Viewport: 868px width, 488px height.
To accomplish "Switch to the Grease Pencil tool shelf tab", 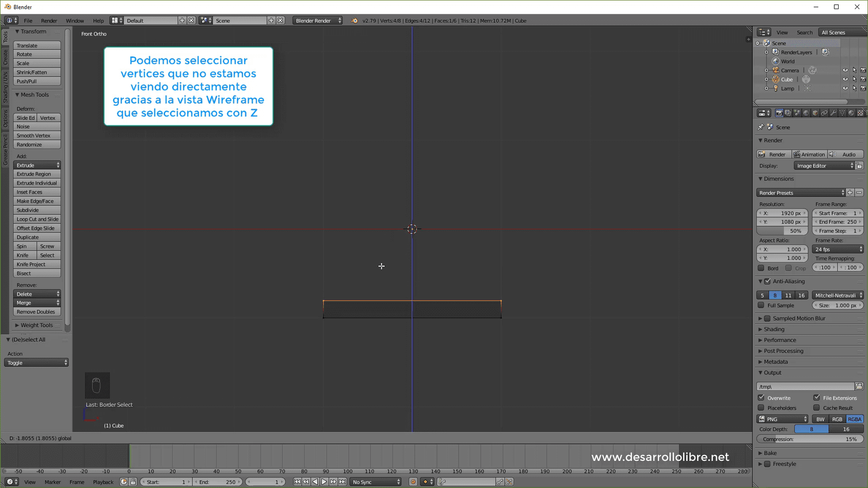I will pyautogui.click(x=5, y=150).
